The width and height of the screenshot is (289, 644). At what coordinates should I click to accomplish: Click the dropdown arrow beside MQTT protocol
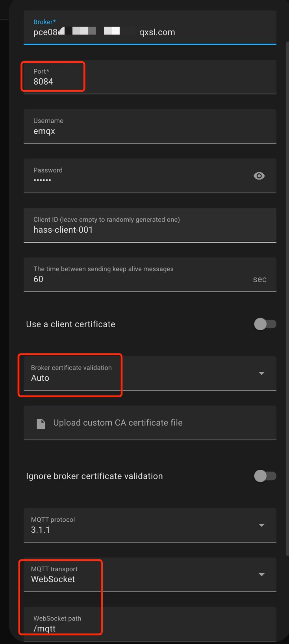261,525
